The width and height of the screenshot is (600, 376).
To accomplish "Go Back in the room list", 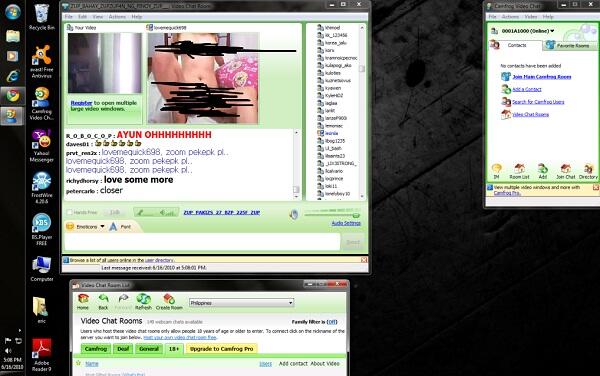I will click(103, 301).
